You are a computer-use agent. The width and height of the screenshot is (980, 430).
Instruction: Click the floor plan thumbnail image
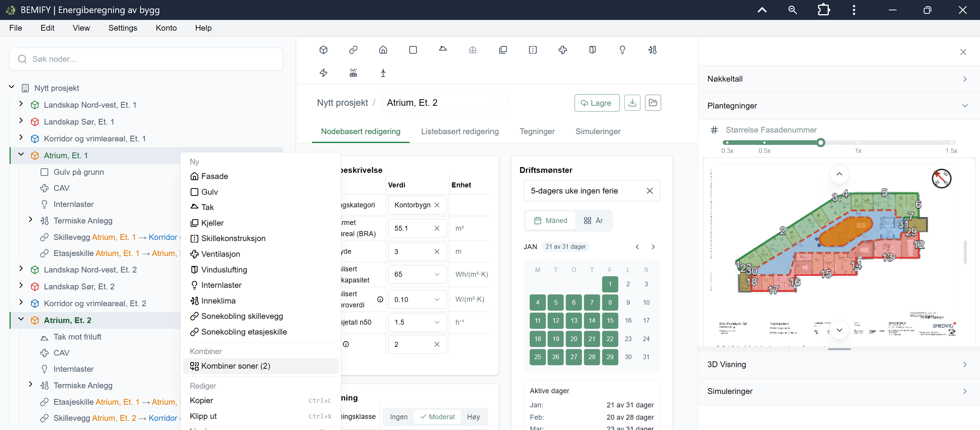(x=838, y=253)
